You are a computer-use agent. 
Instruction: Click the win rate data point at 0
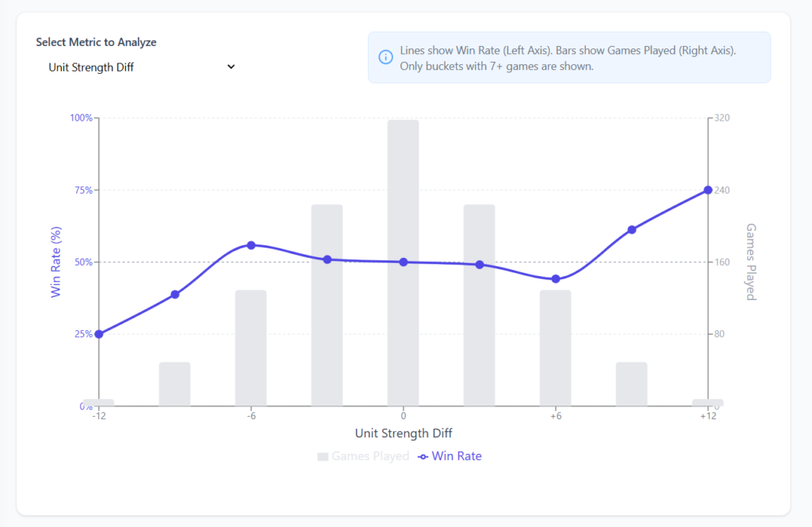pyautogui.click(x=404, y=262)
